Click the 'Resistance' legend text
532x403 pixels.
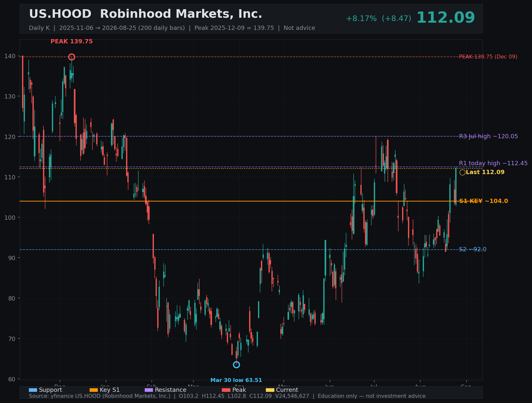click(x=171, y=390)
